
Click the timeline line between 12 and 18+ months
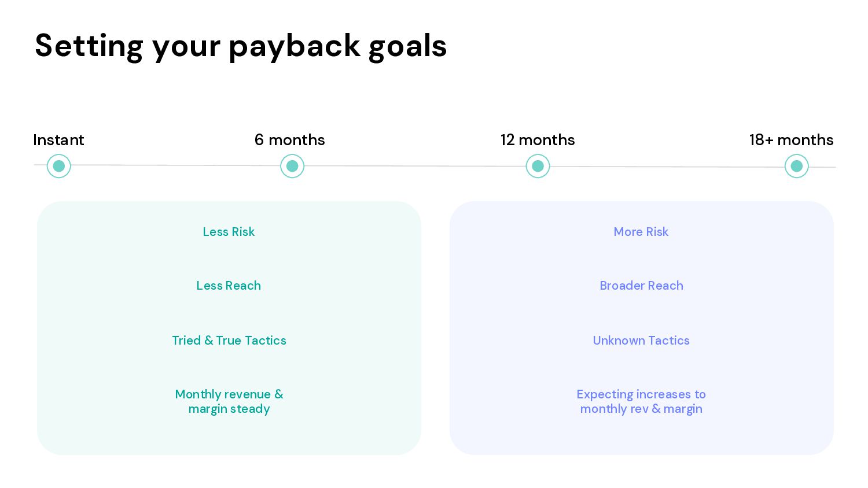(667, 167)
